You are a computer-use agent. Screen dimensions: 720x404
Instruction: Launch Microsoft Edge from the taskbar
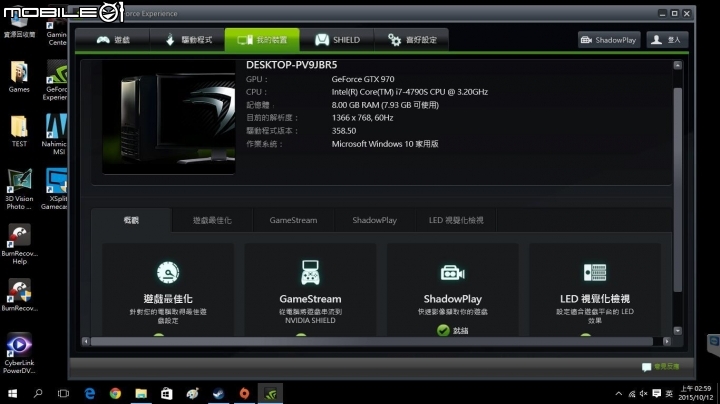tap(90, 393)
